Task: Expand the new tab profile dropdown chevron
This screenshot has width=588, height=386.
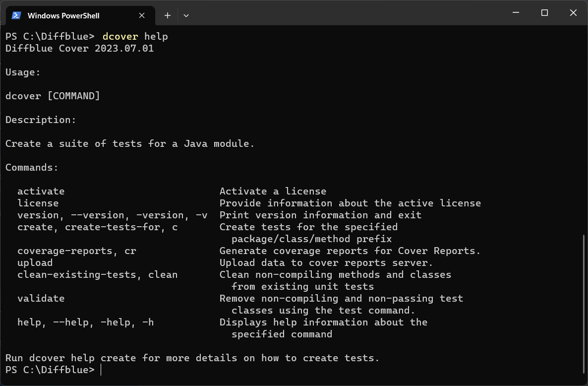Action: pos(186,15)
